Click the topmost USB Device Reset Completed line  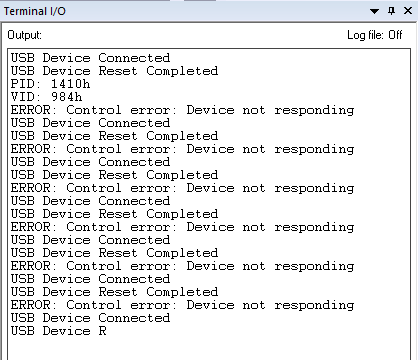(x=114, y=71)
